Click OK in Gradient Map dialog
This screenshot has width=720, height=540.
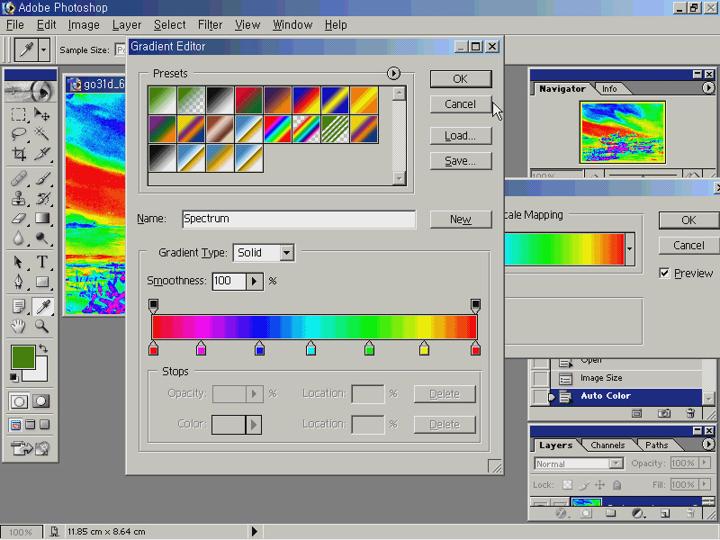coord(688,220)
